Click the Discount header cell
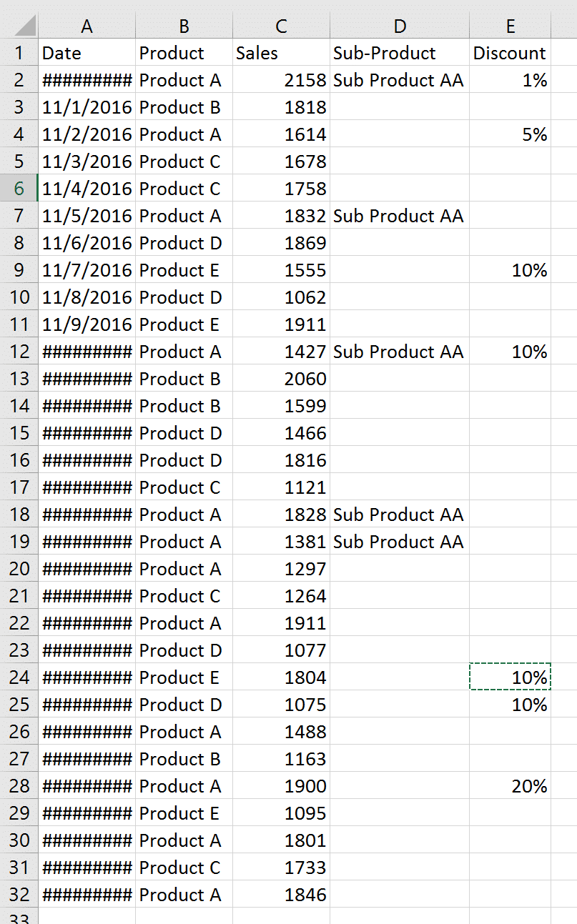The height and width of the screenshot is (924, 577). click(x=510, y=53)
